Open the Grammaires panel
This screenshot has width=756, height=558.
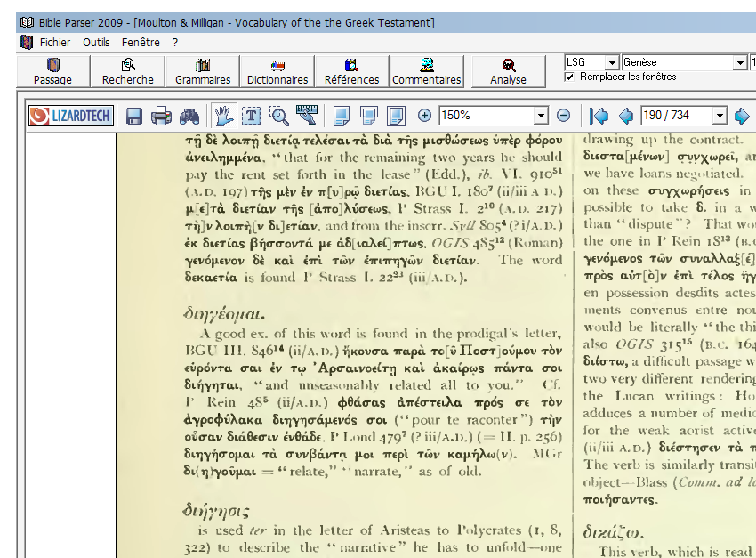click(203, 71)
